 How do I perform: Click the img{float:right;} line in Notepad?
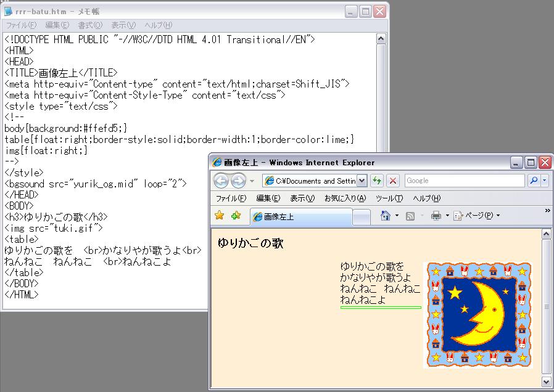point(46,150)
